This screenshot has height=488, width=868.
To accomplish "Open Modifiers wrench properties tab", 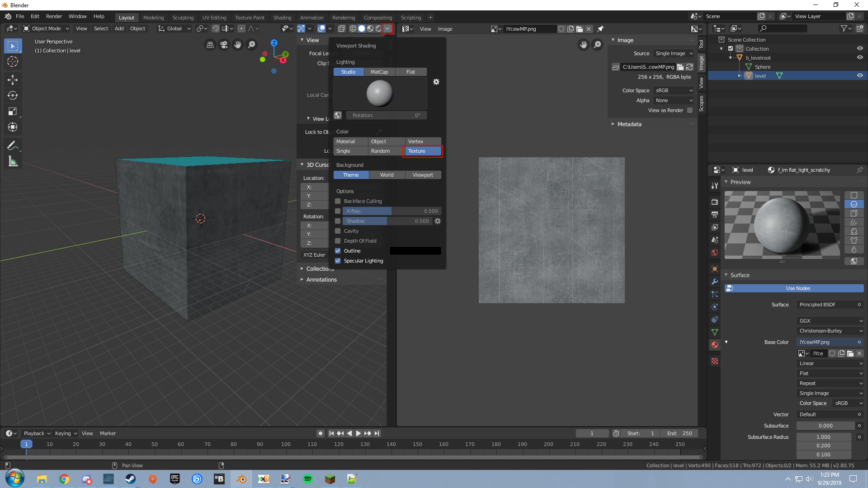I will pos(715,281).
